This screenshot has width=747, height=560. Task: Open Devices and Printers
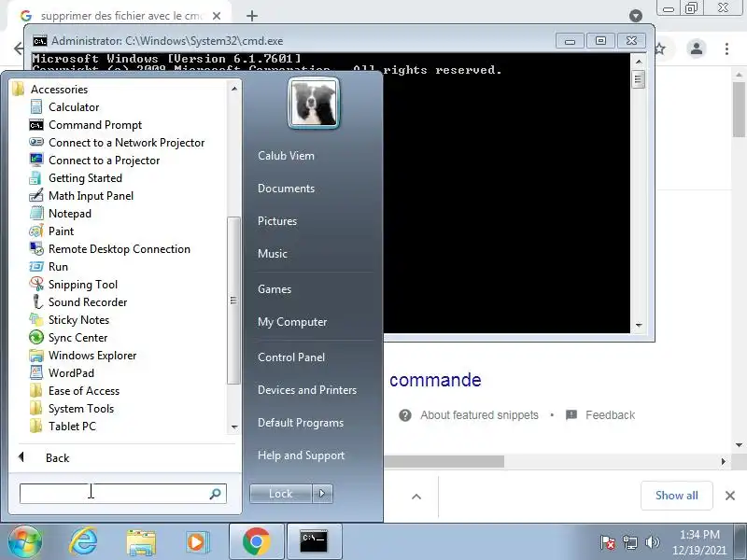click(307, 390)
